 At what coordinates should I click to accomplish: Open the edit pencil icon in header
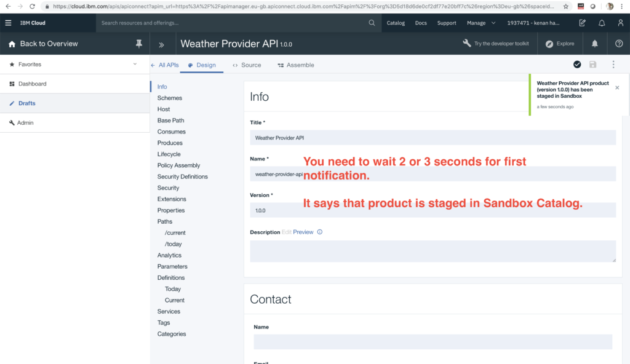[582, 23]
